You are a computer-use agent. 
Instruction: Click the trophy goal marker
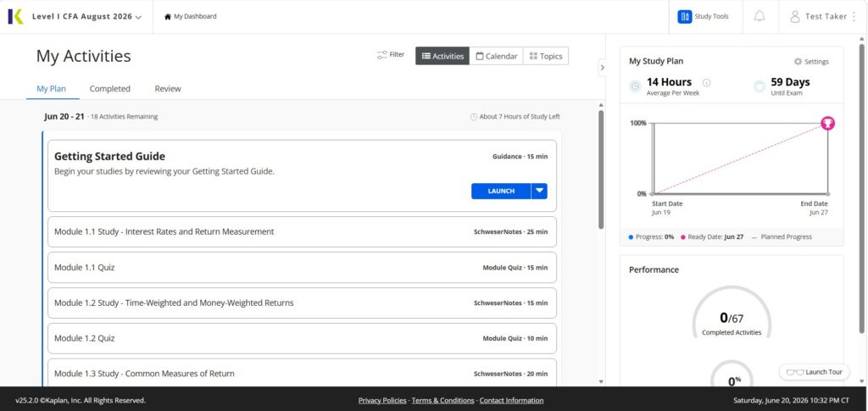pyautogui.click(x=827, y=124)
